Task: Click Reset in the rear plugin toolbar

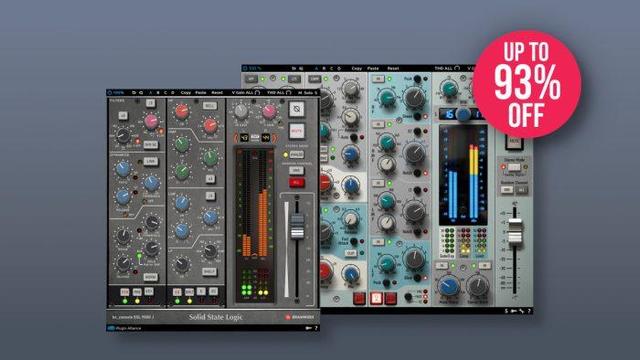Action: tap(393, 68)
